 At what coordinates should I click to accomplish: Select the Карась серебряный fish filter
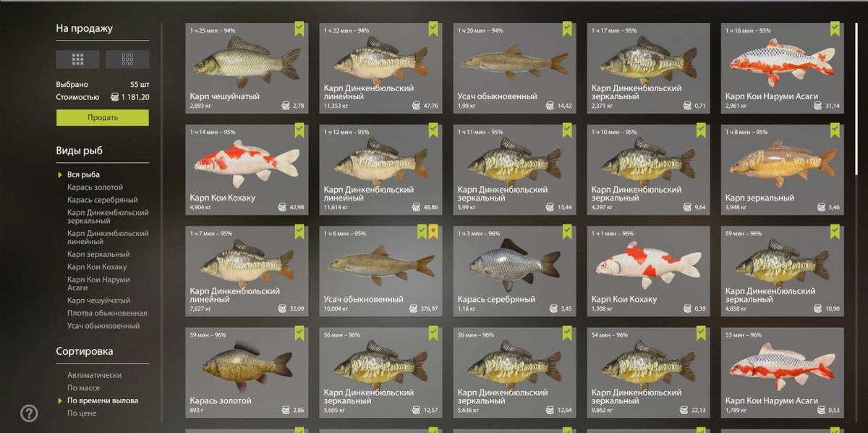tap(103, 200)
